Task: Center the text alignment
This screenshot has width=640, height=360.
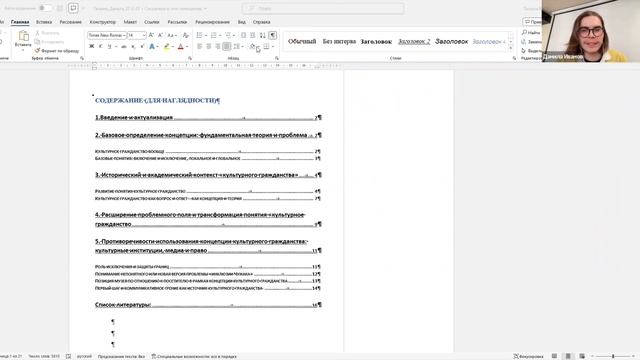Action: pyautogui.click(x=209, y=47)
